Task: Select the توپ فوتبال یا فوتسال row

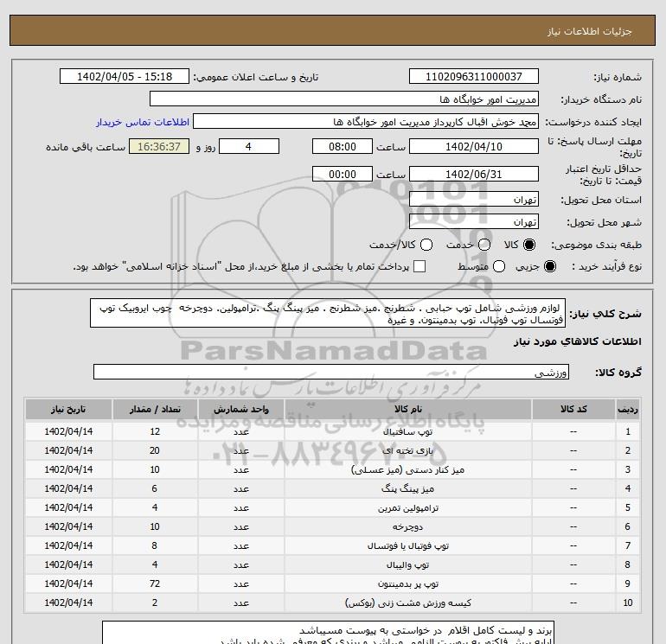Action: 332,546
